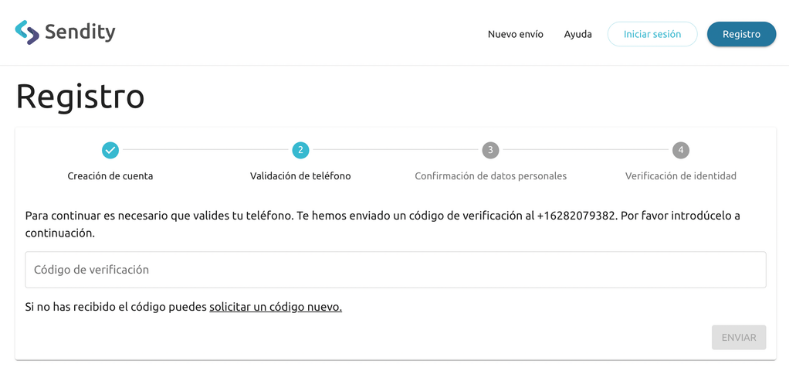Focus the Código de verificación input field
Image resolution: width=789 pixels, height=372 pixels.
coord(396,270)
